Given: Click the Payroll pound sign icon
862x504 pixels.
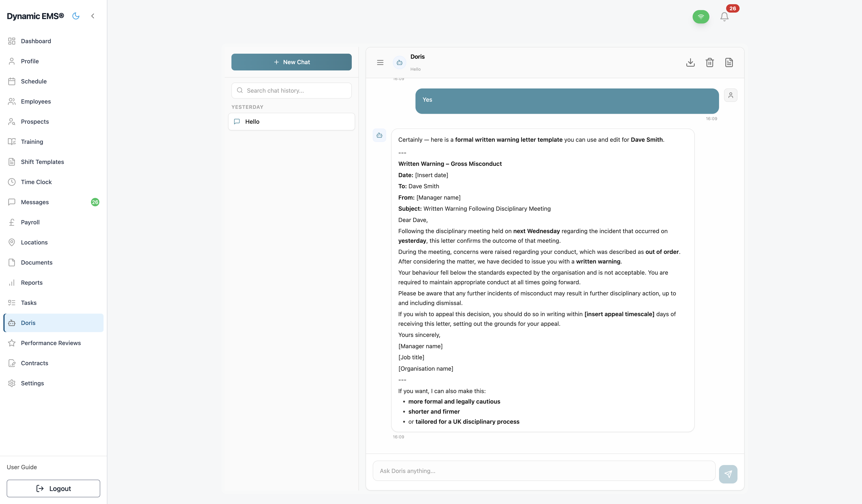Looking at the screenshot, I should click(x=12, y=222).
